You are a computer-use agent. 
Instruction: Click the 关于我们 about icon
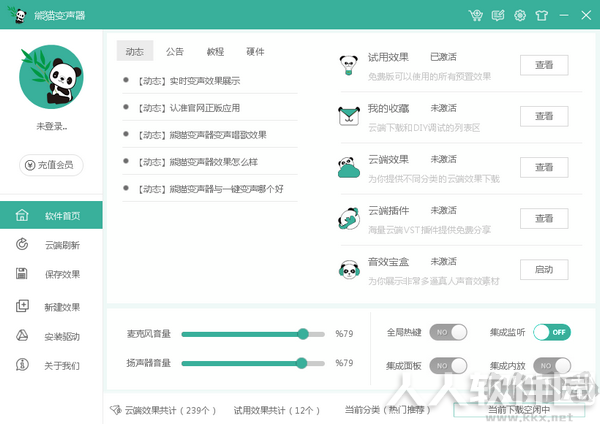click(22, 365)
